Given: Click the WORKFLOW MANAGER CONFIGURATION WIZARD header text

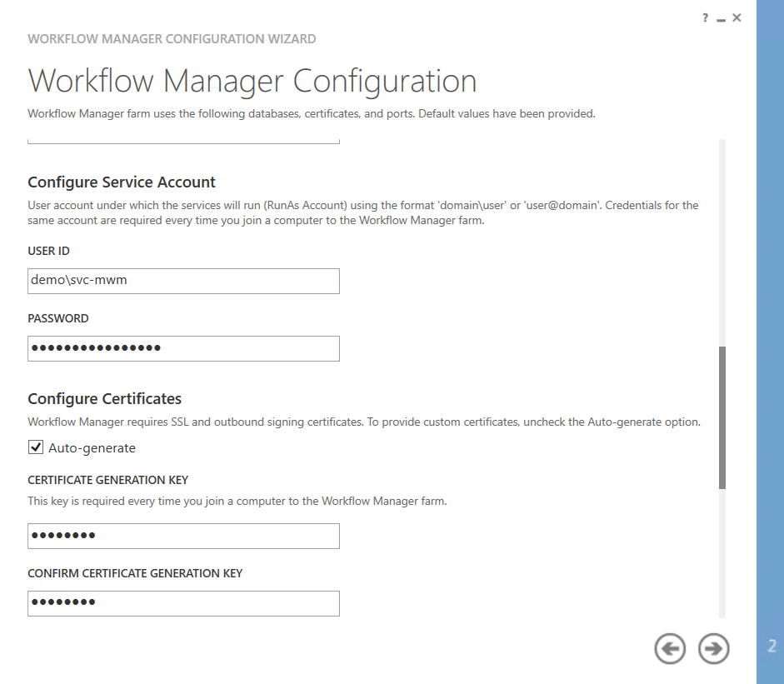Looking at the screenshot, I should point(172,38).
